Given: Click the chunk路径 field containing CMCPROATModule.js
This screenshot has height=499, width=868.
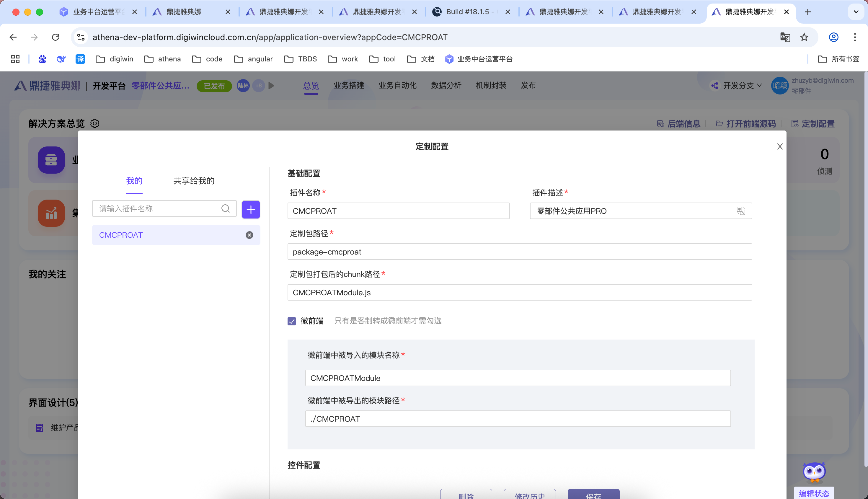Looking at the screenshot, I should point(520,292).
